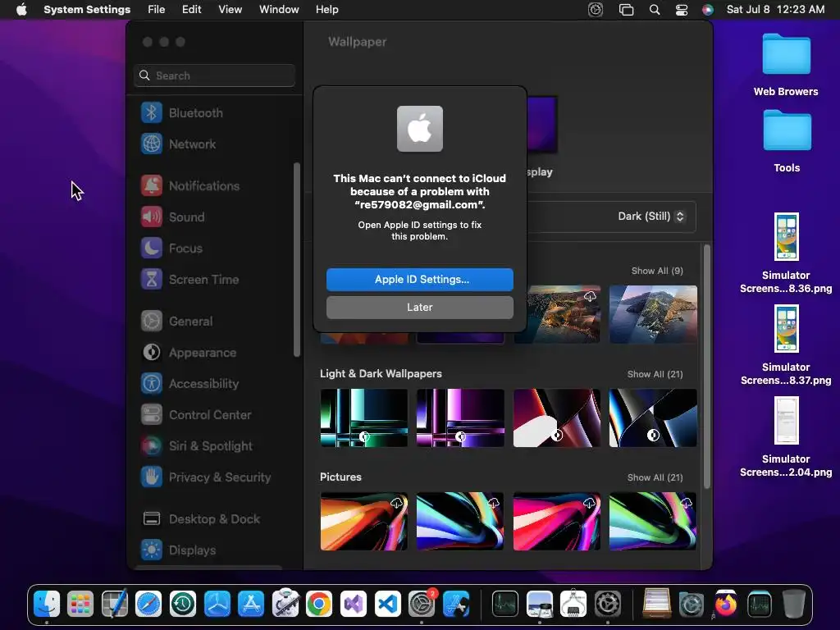840x630 pixels.
Task: Select the purple-pink Light & Dark wallpaper
Action: (x=460, y=418)
